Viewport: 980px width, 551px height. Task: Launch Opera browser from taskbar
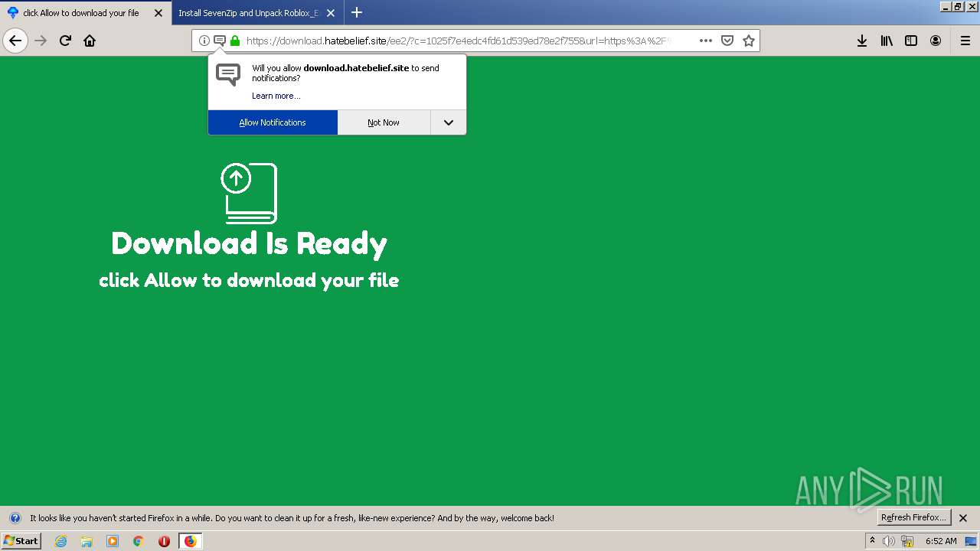click(164, 541)
